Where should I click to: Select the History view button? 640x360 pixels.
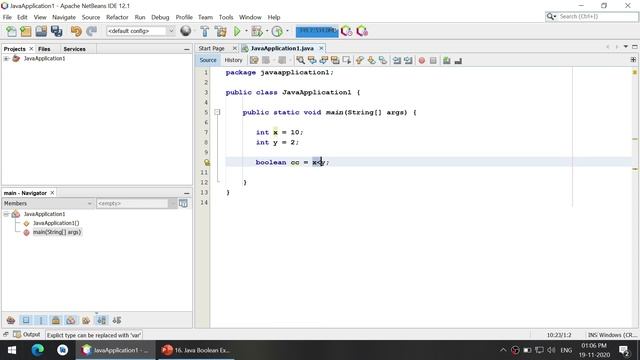click(x=233, y=60)
